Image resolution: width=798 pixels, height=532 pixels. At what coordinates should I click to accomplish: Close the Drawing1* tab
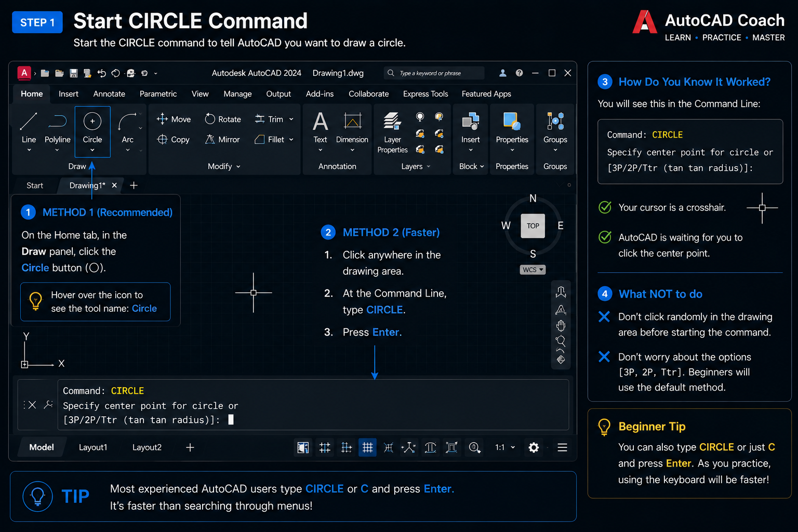114,185
